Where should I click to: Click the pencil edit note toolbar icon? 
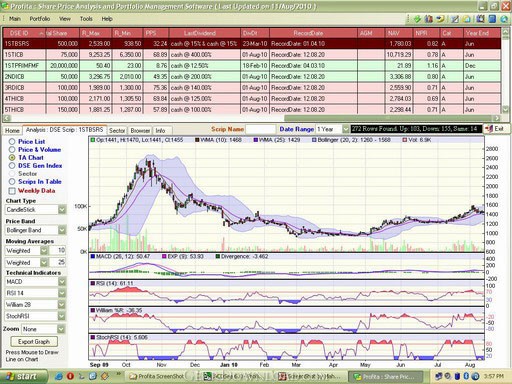(x=455, y=19)
